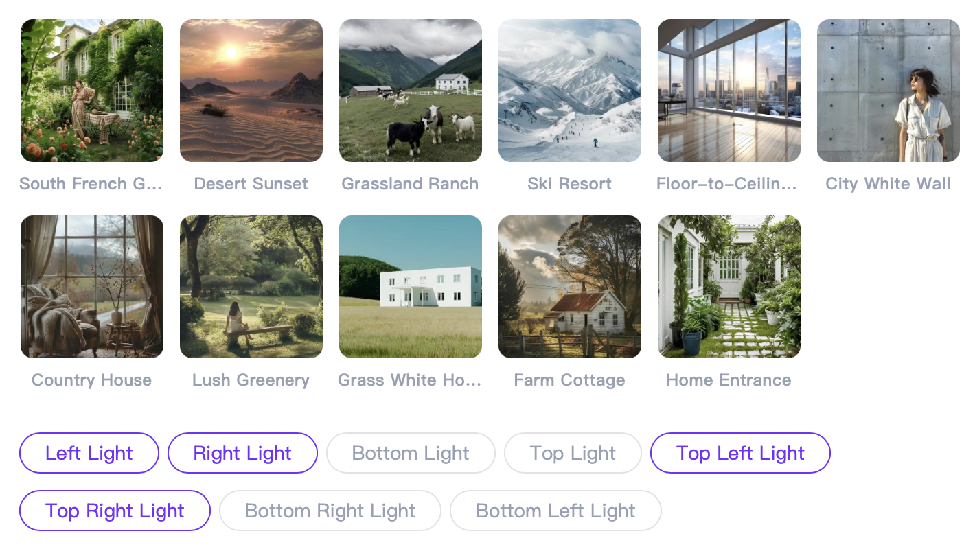This screenshot has width=975, height=560.
Task: Select the Grassland Ranch scene
Action: 410,91
